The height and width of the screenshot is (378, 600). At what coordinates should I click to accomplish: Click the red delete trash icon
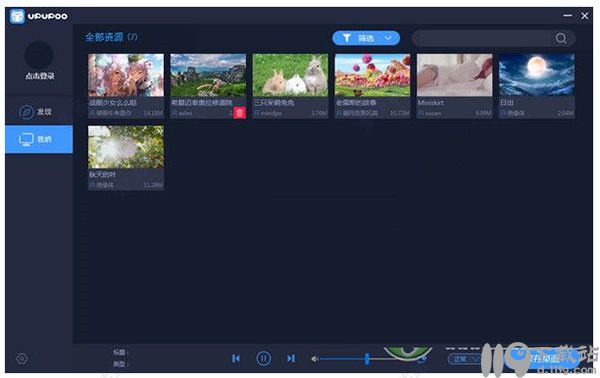(x=240, y=112)
